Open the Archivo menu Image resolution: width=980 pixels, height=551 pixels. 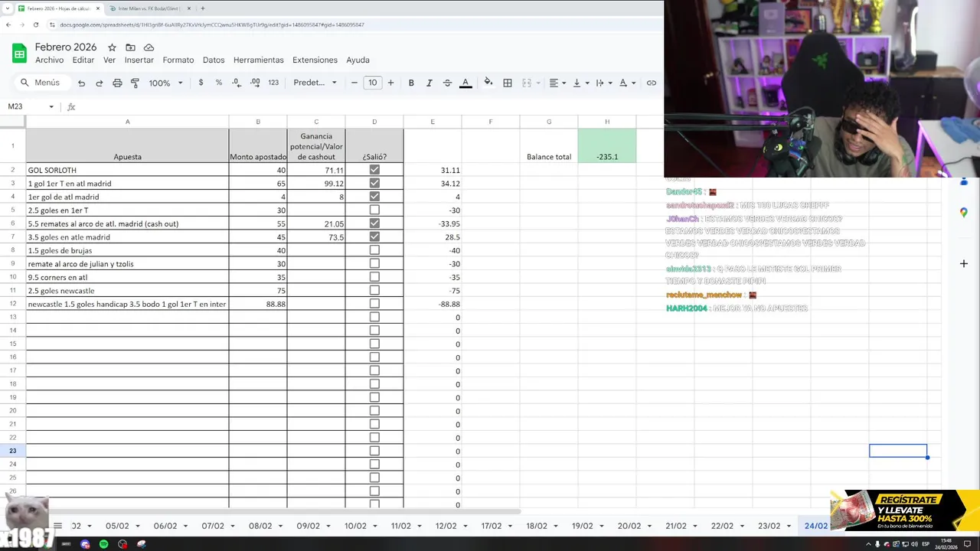click(50, 60)
